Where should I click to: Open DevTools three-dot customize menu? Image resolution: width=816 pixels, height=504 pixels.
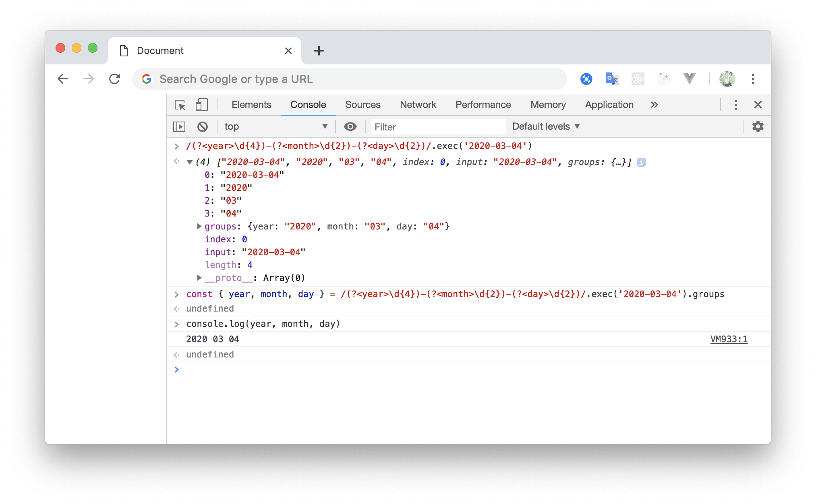[735, 105]
